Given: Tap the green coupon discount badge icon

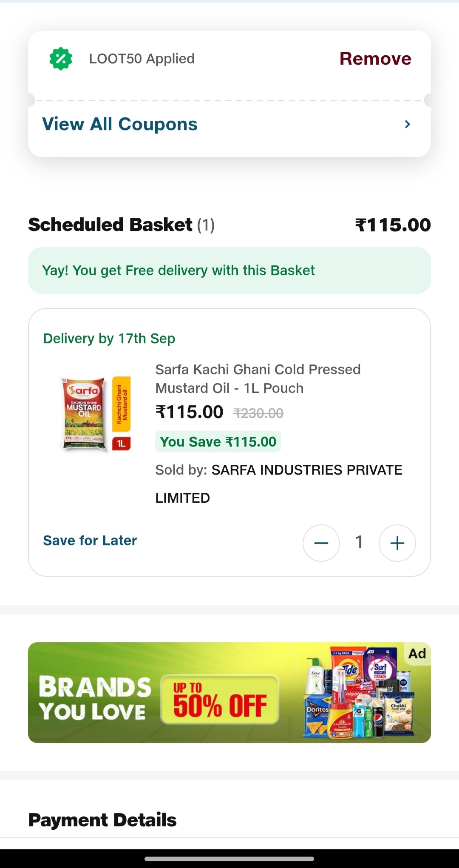Looking at the screenshot, I should tap(61, 59).
